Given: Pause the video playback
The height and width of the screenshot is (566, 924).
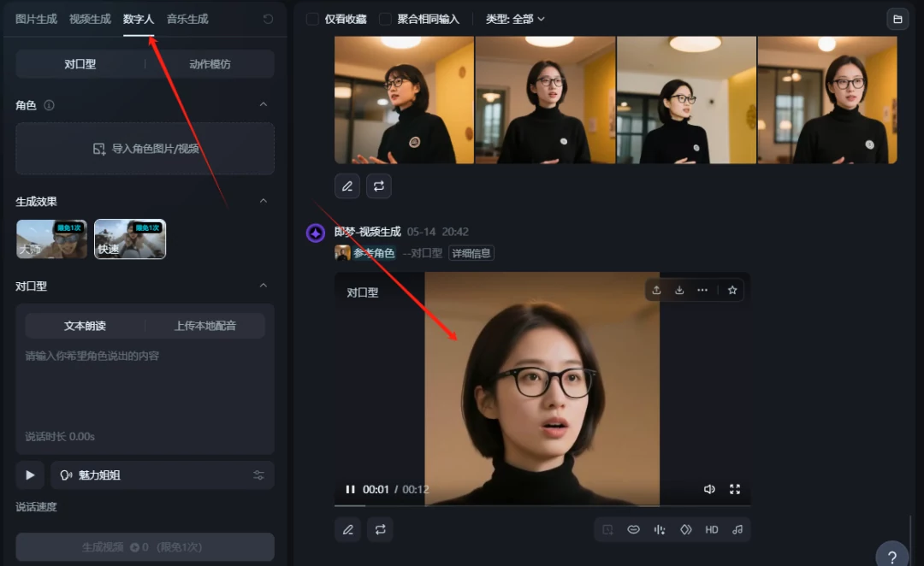Looking at the screenshot, I should pos(350,489).
